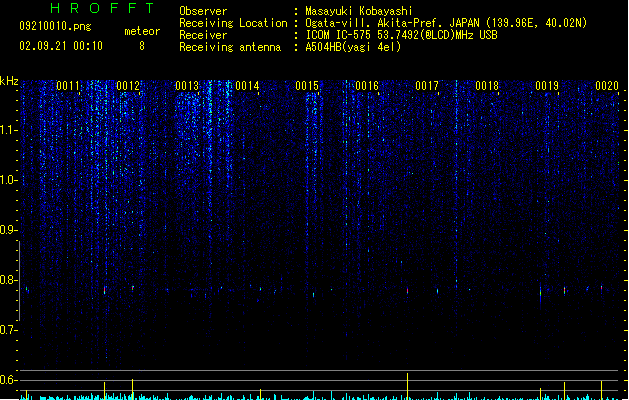Click the Observer label
The image size is (629, 400).
pos(203,11)
